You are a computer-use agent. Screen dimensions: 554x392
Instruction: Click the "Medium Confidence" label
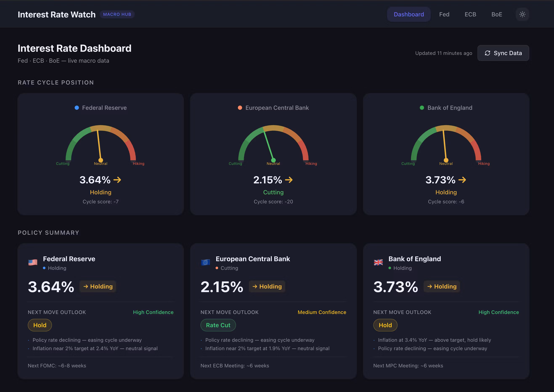point(322,312)
